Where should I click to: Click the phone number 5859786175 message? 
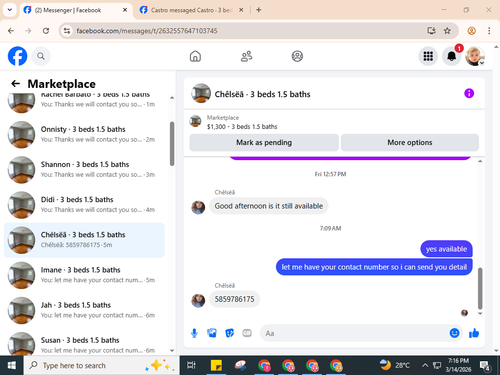click(x=234, y=299)
